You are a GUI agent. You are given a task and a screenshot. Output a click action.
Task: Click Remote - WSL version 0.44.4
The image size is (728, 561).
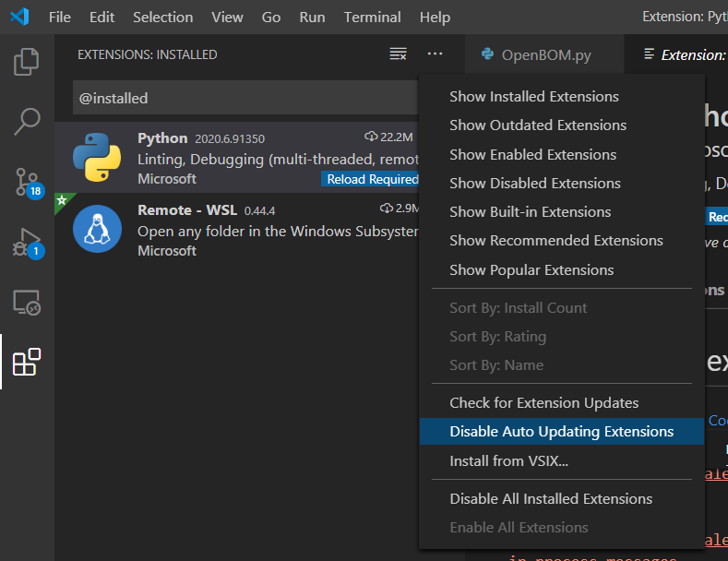point(259,211)
